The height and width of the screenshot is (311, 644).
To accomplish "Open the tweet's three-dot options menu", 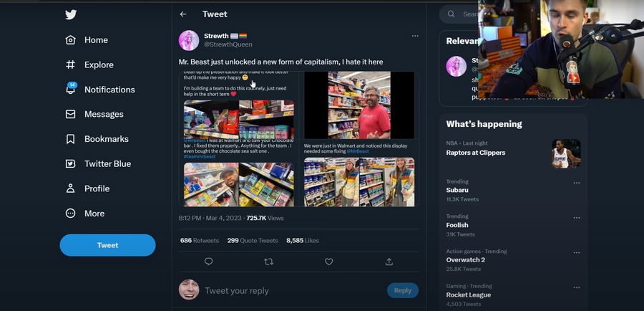I will 415,36.
